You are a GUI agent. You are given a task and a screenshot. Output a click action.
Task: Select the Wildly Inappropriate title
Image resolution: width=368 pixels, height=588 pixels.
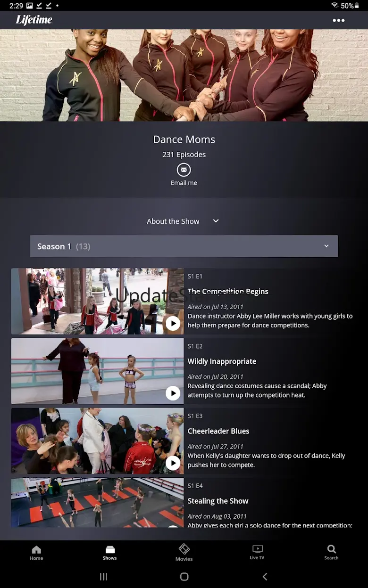click(222, 361)
